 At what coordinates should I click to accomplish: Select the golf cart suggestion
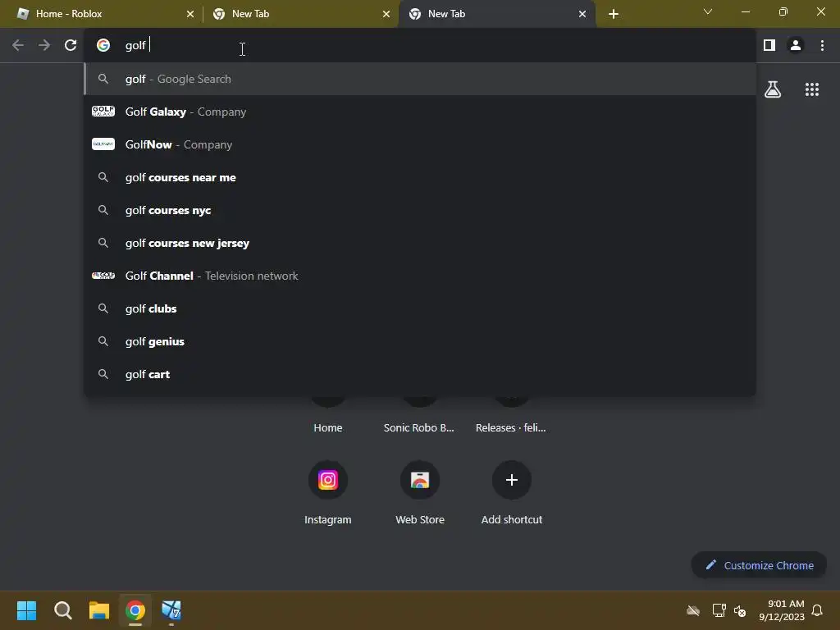(420, 374)
